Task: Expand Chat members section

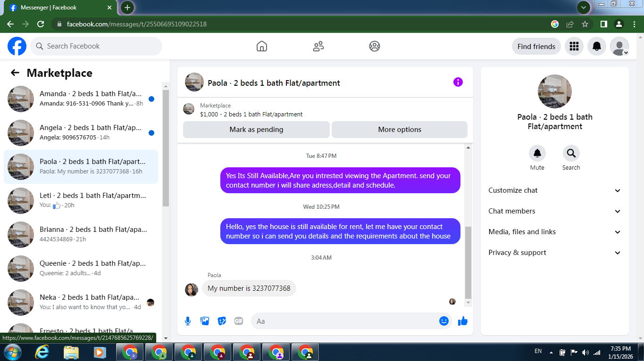Action: coord(555,211)
